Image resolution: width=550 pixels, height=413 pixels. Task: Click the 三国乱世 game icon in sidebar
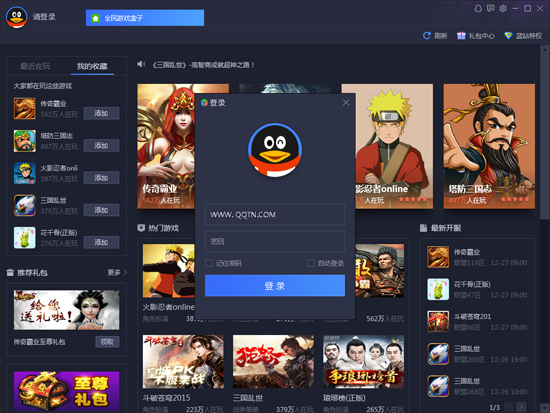25,205
